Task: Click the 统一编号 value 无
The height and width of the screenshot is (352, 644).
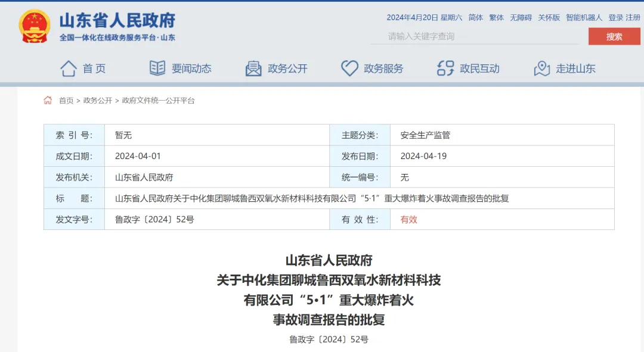Action: click(404, 177)
